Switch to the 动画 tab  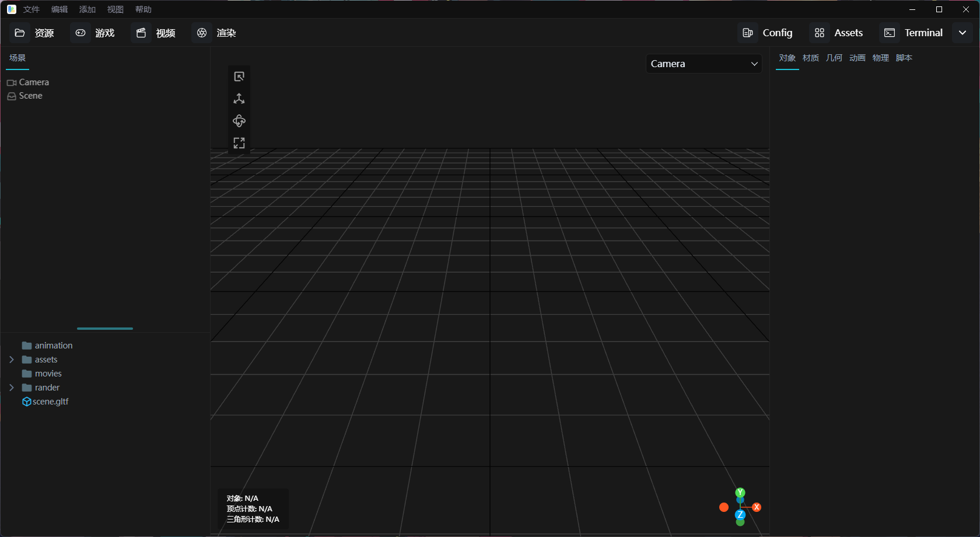tap(857, 58)
